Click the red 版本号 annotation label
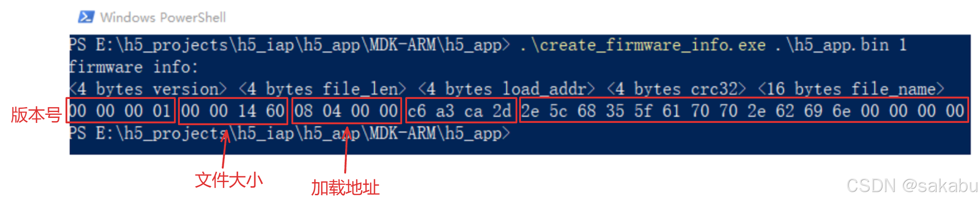The image size is (980, 202). 36,115
